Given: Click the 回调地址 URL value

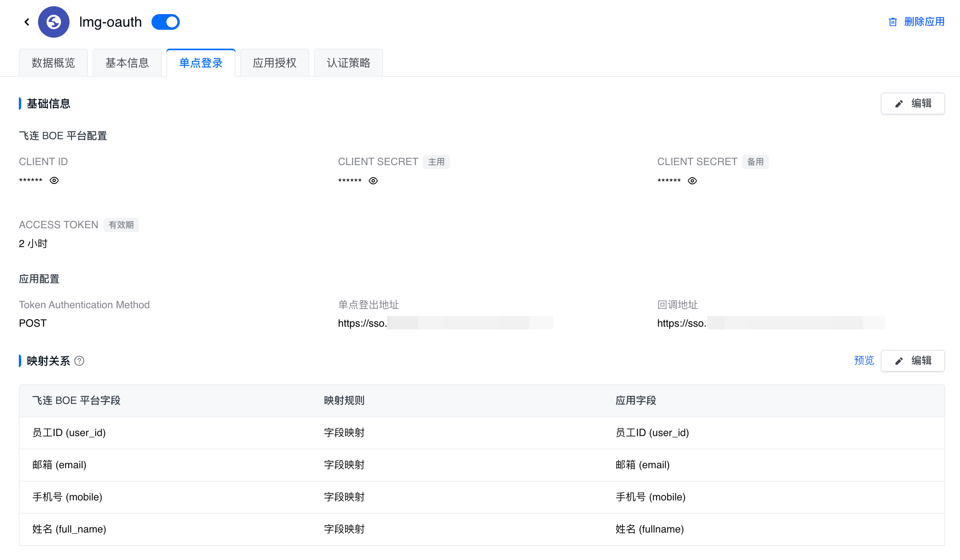Looking at the screenshot, I should [770, 323].
